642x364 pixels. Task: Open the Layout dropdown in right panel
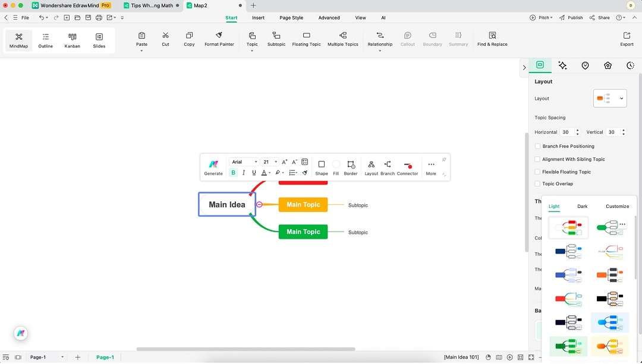(610, 98)
